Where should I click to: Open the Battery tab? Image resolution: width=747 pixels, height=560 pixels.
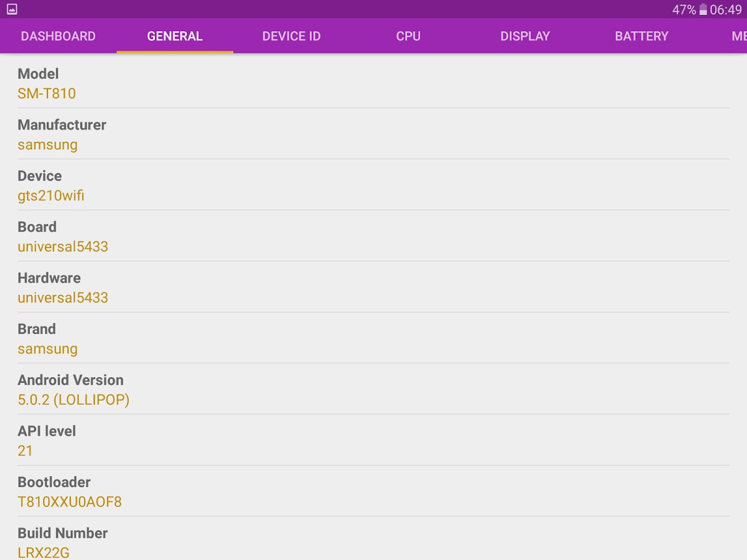(x=642, y=36)
